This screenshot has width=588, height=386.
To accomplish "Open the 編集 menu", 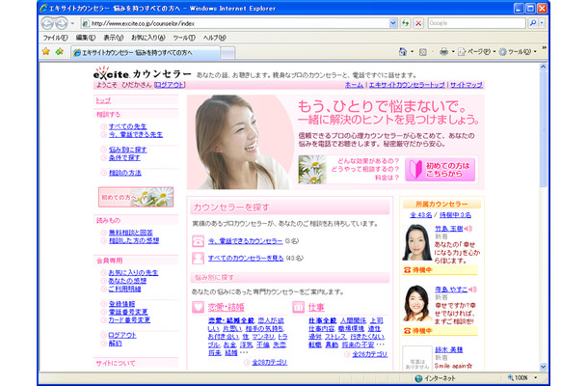I will coord(86,38).
